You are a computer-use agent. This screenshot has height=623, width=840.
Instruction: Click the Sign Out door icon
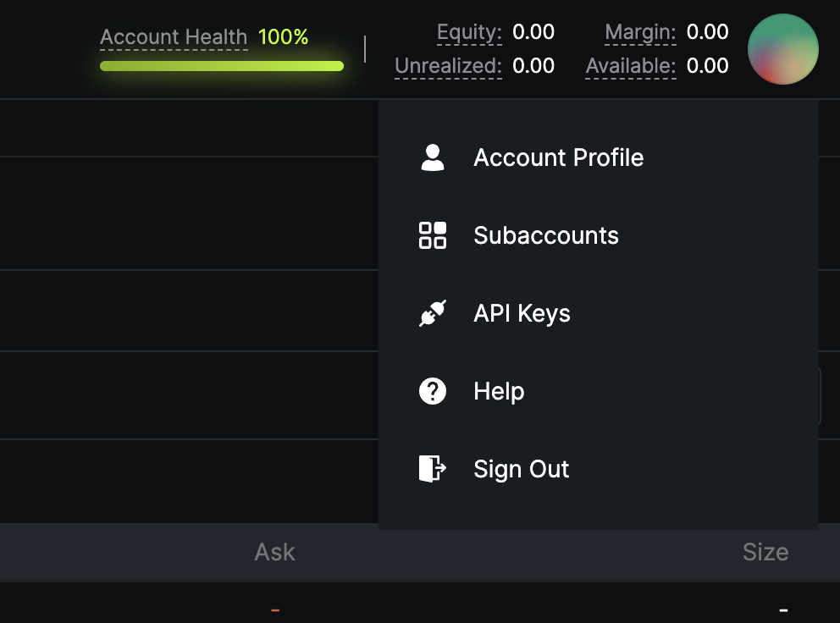(433, 469)
